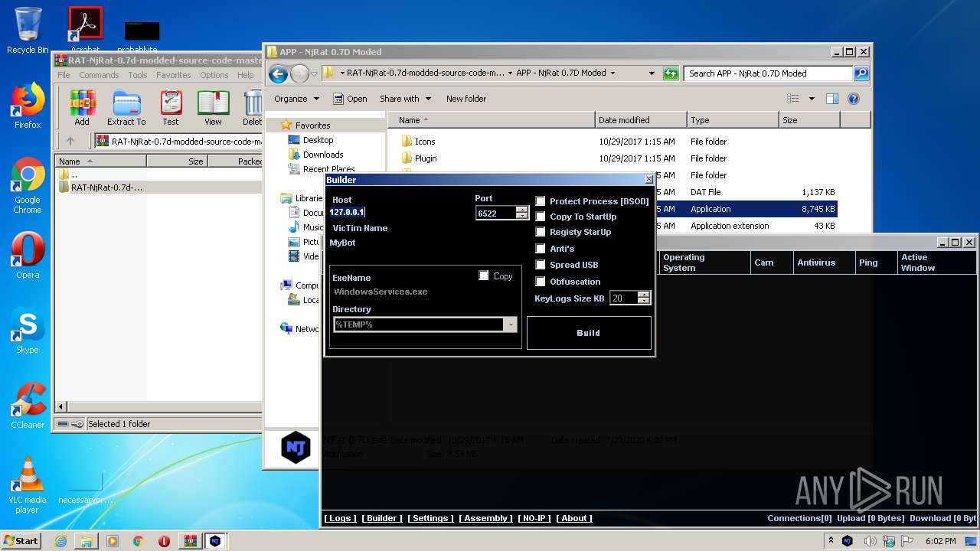The height and width of the screenshot is (551, 980).
Task: Click the Build button
Action: click(589, 333)
